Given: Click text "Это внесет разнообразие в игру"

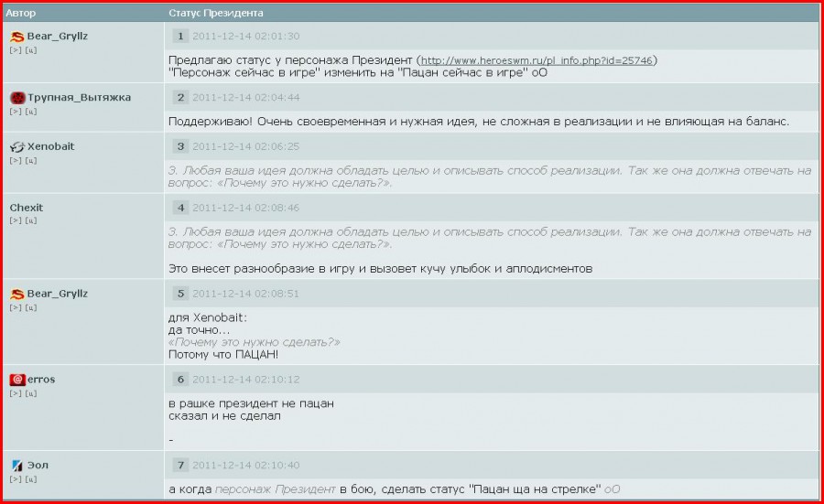Looking at the screenshot, I should click(381, 269).
